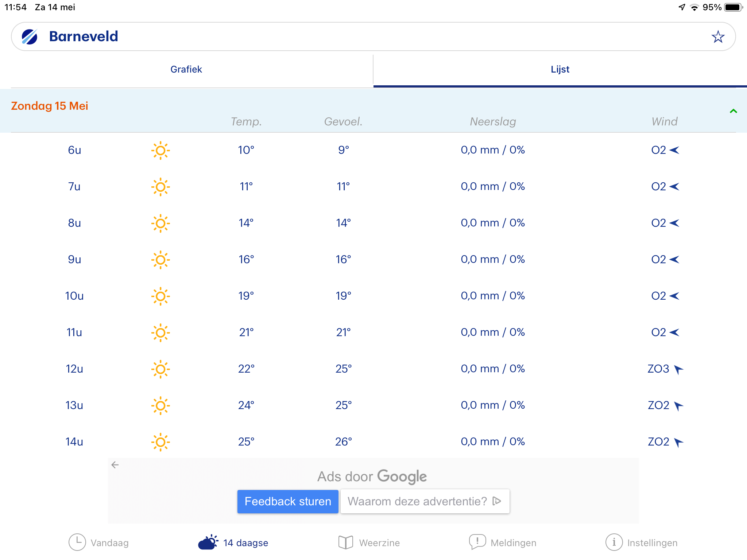
Task: Click the Temp. column header
Action: [246, 121]
